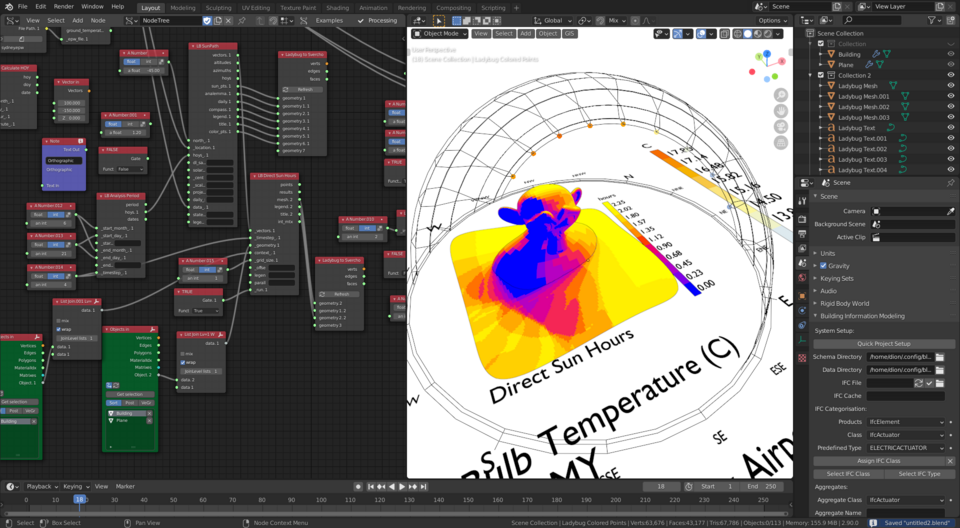Pin the node tree with the pin icon
Screen dimensions: 960x528
tap(242, 20)
